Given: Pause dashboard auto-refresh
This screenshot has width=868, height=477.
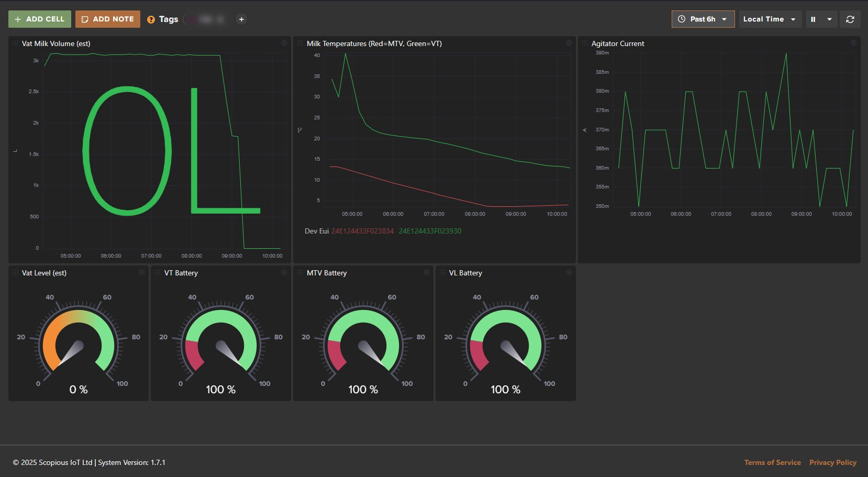Looking at the screenshot, I should coord(814,19).
